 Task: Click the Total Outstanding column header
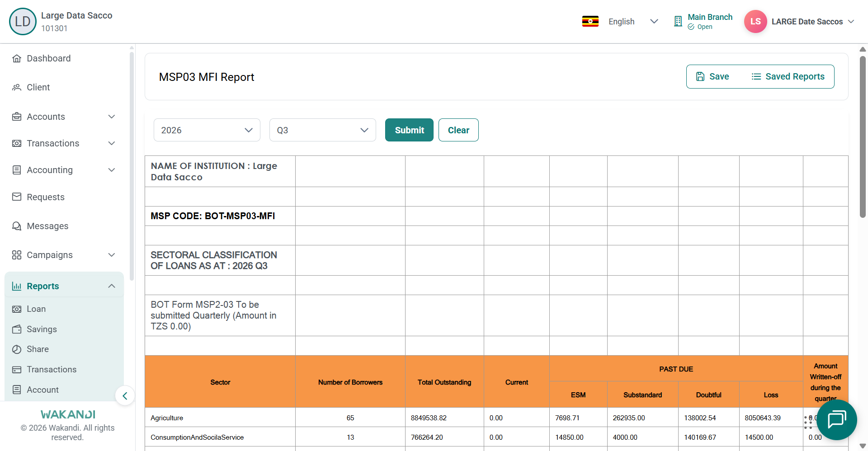tap(444, 382)
